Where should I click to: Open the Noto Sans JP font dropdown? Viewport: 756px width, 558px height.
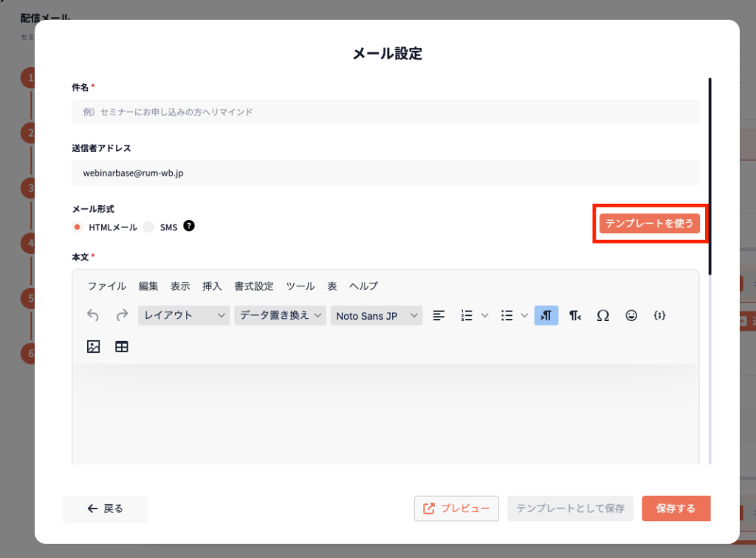tap(377, 315)
